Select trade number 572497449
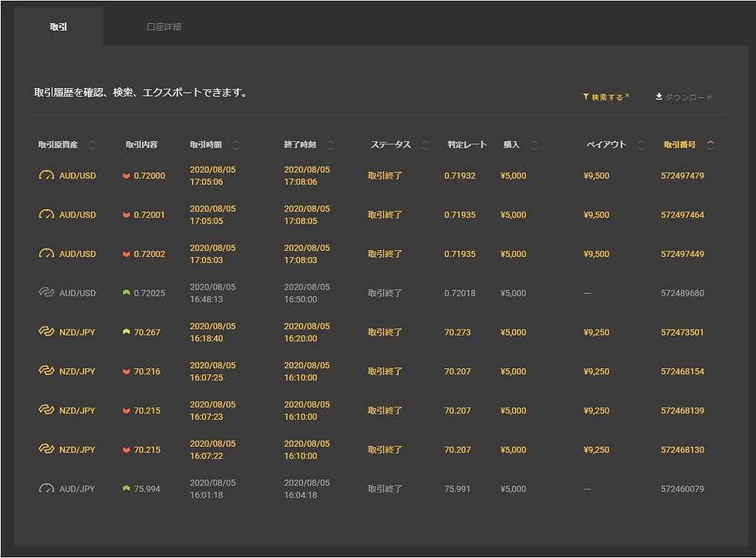 (x=682, y=254)
